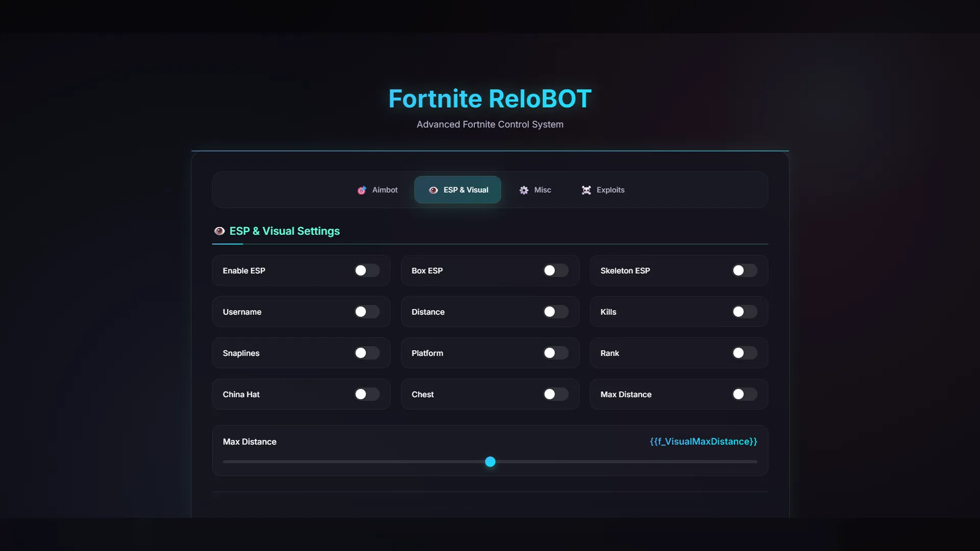Click the gear icon next to Misc

click(524, 190)
